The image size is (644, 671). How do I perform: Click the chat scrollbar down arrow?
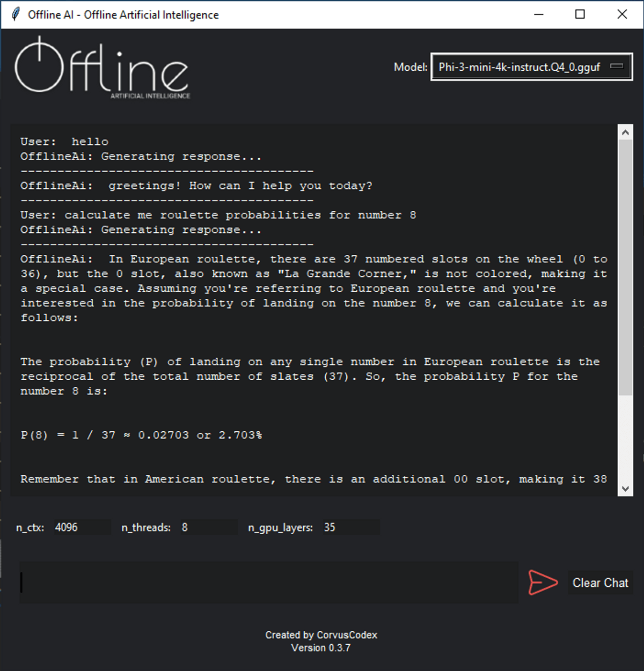[625, 489]
